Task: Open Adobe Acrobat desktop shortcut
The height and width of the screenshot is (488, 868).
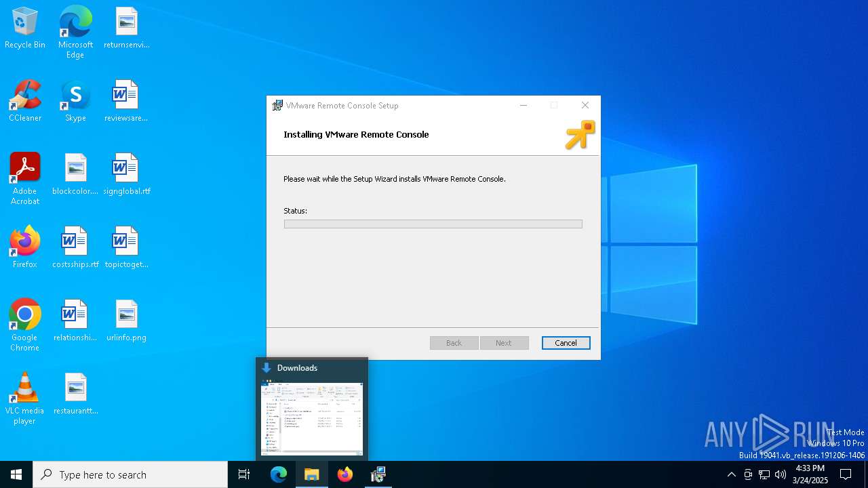Action: click(25, 179)
